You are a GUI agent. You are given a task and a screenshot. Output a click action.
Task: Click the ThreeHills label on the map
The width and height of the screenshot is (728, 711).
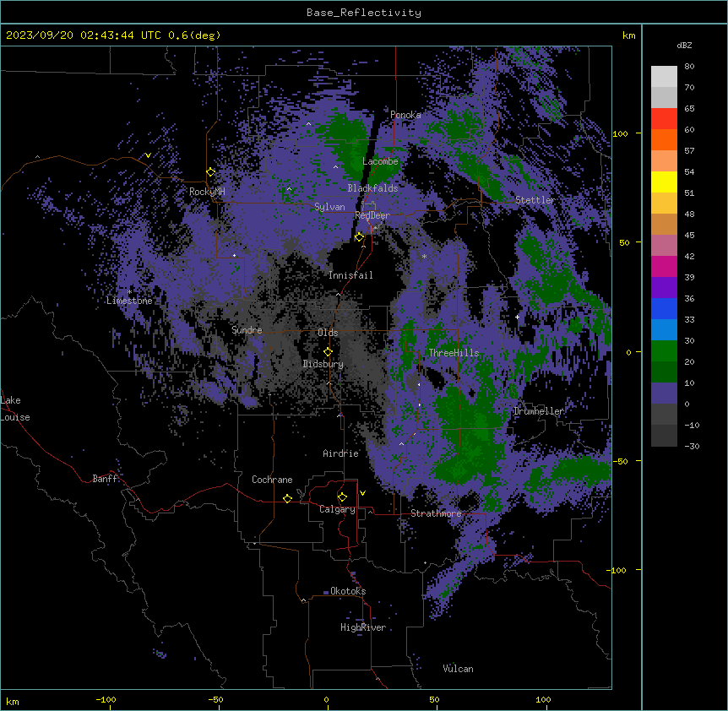(x=454, y=353)
